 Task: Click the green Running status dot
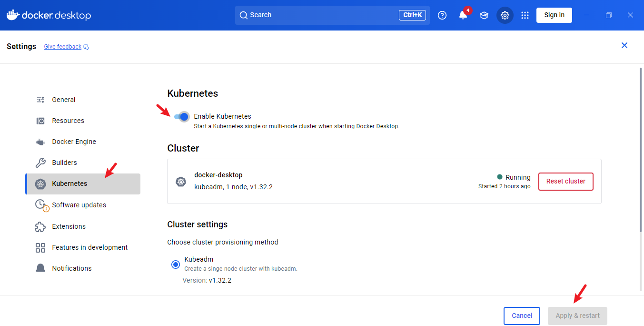pos(500,177)
